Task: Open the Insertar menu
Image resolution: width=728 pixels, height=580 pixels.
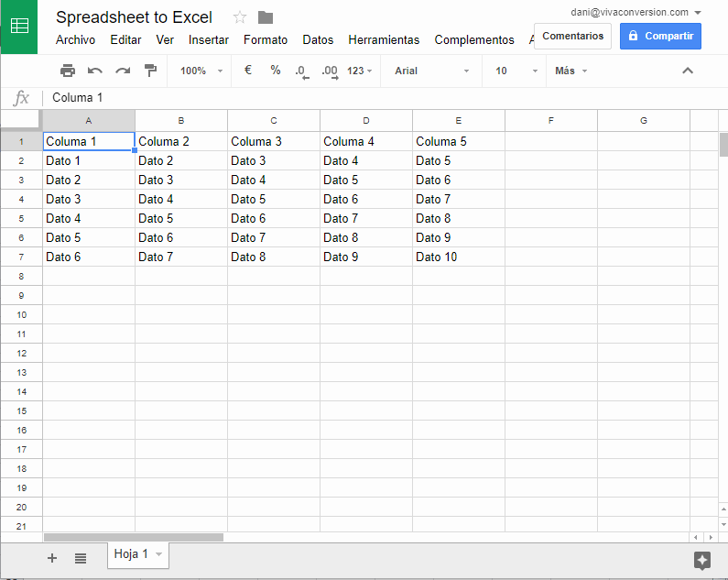Action: click(x=209, y=40)
